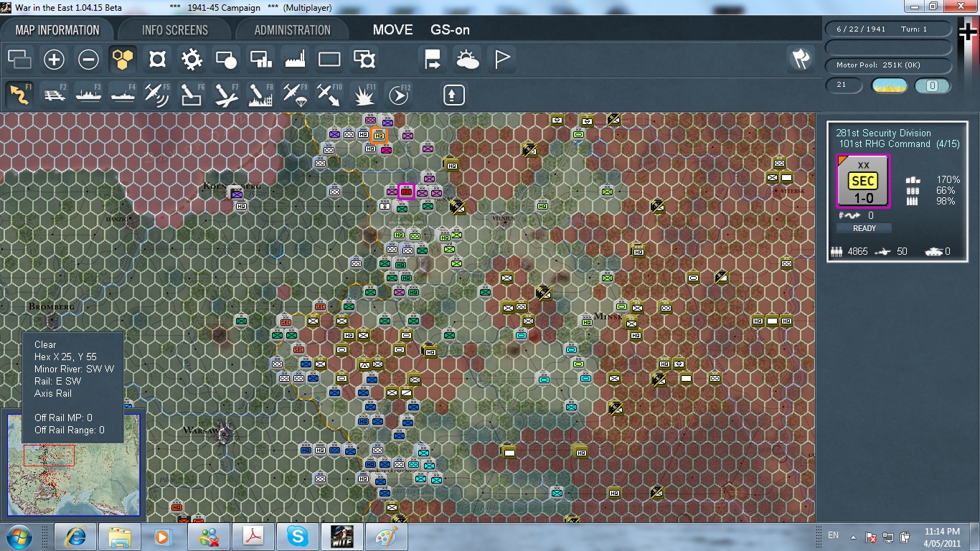Click the manpower count 4865
980x551 pixels.
click(x=857, y=251)
